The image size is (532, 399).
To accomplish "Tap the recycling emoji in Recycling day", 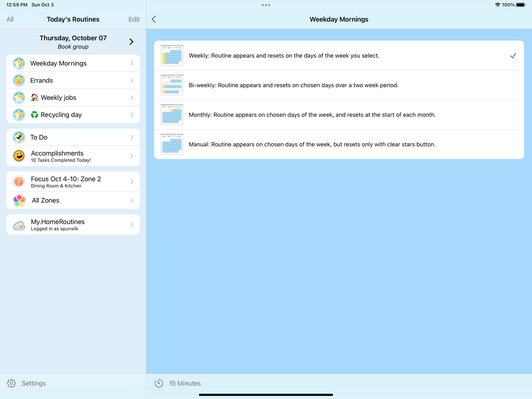I will pos(34,115).
